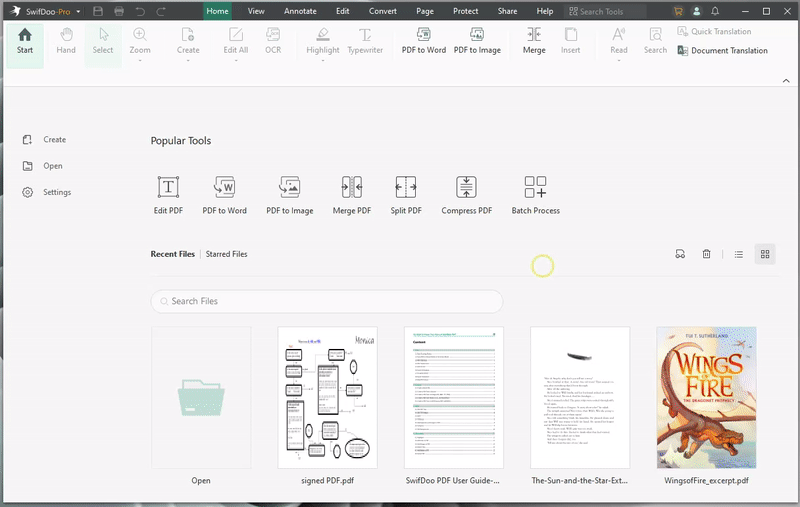The width and height of the screenshot is (800, 507).
Task: Click the Insert tool in ribbon
Action: 570,41
